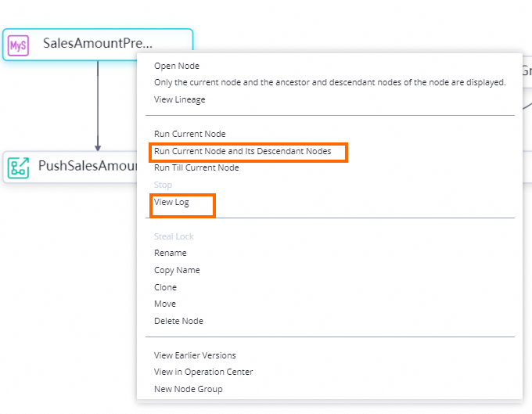Click Run Current Node
Image resolution: width=532 pixels, height=414 pixels.
pos(189,134)
